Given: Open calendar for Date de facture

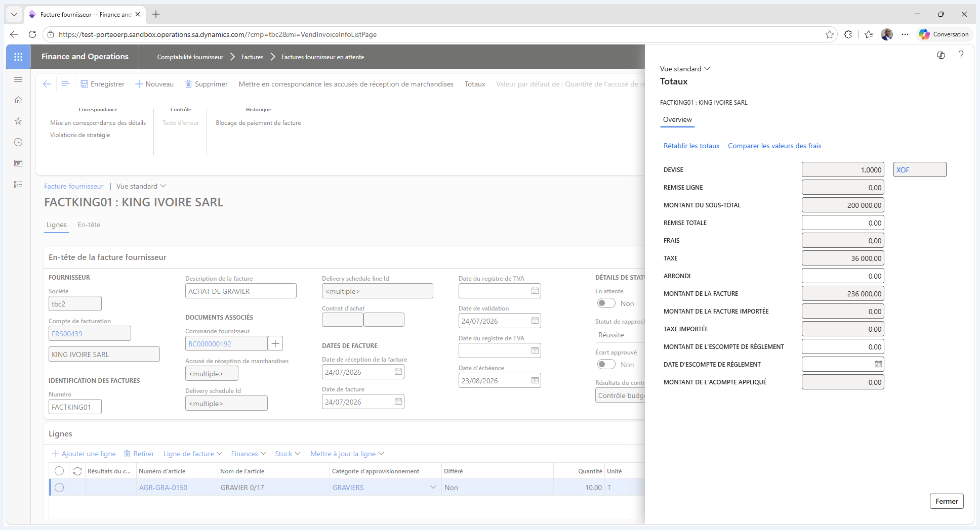Looking at the screenshot, I should [x=398, y=402].
